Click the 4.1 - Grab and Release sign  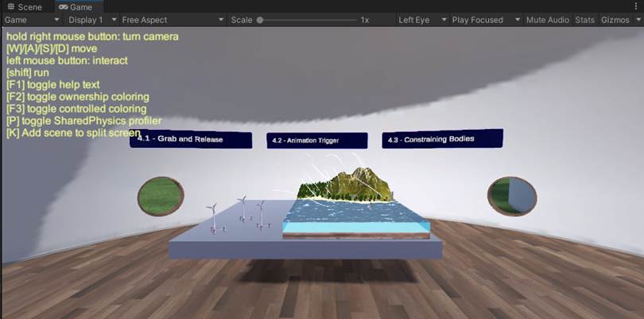click(191, 140)
